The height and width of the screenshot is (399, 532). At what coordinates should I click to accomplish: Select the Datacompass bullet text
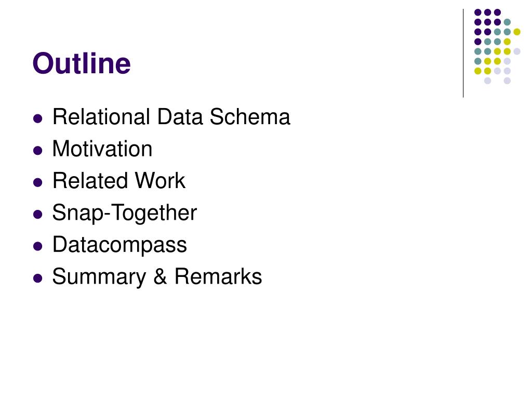click(119, 245)
